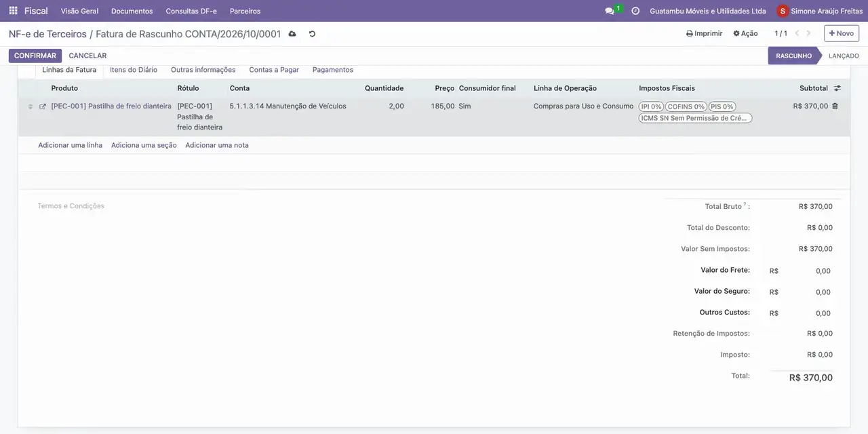Click the Termos e Condições field
Image resolution: width=868 pixels, height=434 pixels.
tap(71, 206)
